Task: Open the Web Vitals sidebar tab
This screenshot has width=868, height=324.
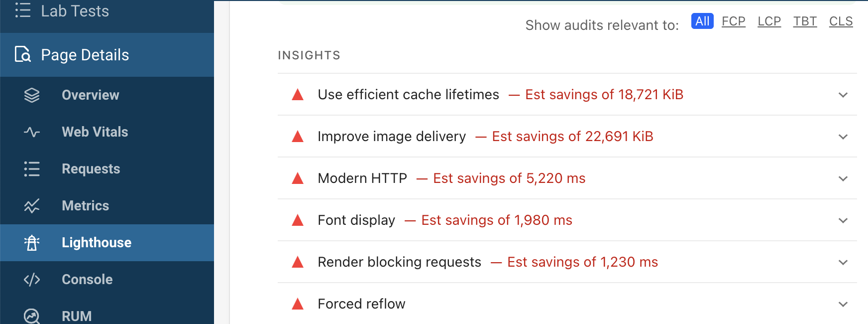Action: tap(95, 132)
